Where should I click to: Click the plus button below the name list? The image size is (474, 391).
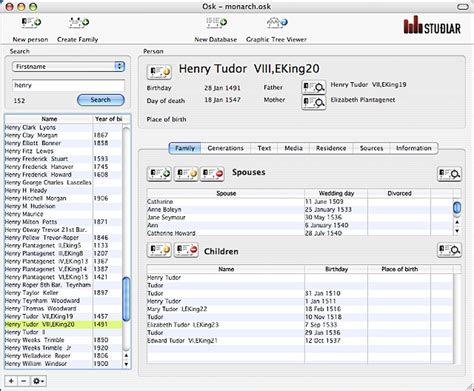click(x=11, y=381)
